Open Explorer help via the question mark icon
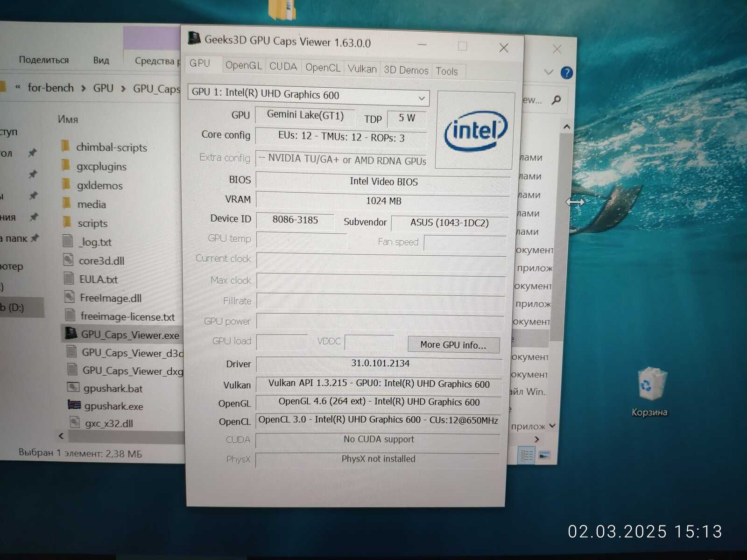 566,73
